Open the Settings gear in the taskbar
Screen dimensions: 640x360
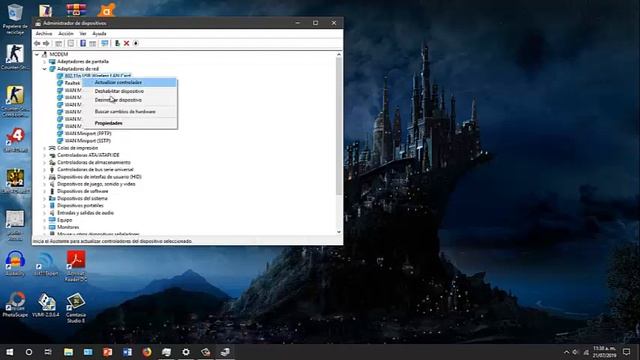186,352
